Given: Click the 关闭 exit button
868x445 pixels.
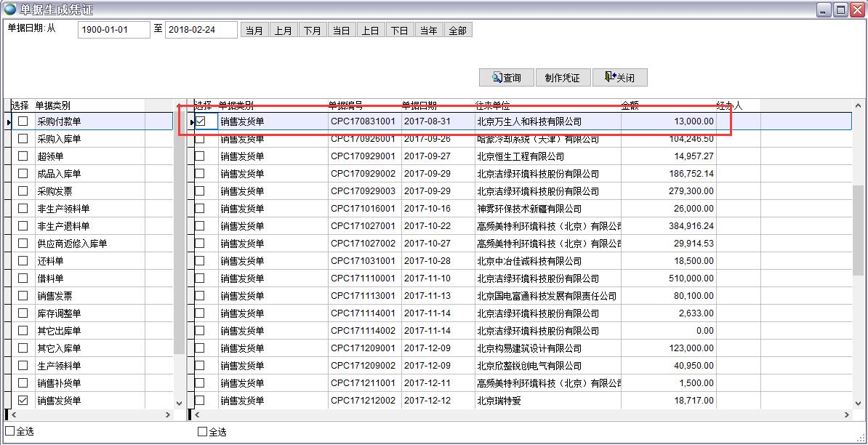Looking at the screenshot, I should click(619, 78).
